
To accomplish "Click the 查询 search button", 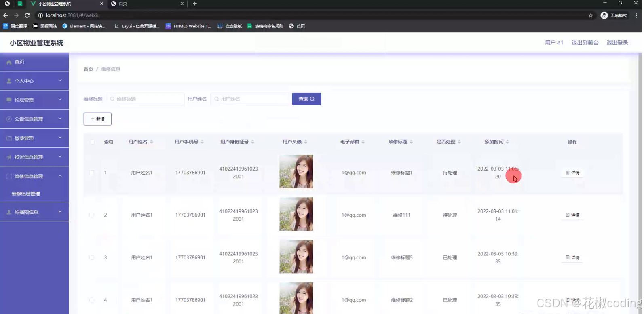I will [x=306, y=99].
